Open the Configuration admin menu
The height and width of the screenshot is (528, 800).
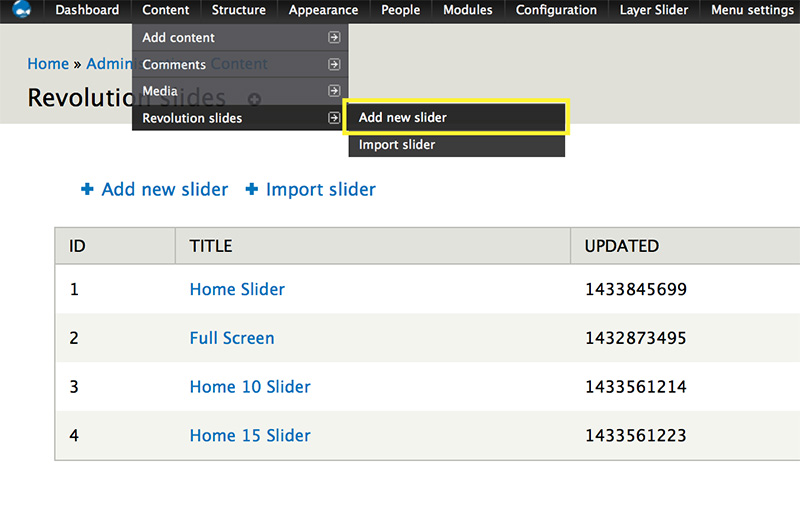556,10
